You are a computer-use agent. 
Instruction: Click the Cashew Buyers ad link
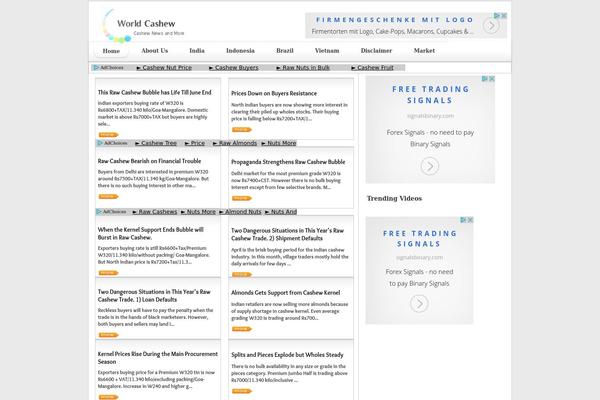(234, 68)
